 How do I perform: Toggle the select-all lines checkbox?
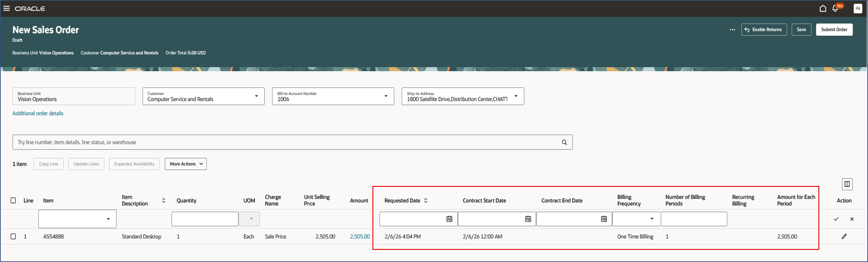pos(13,200)
